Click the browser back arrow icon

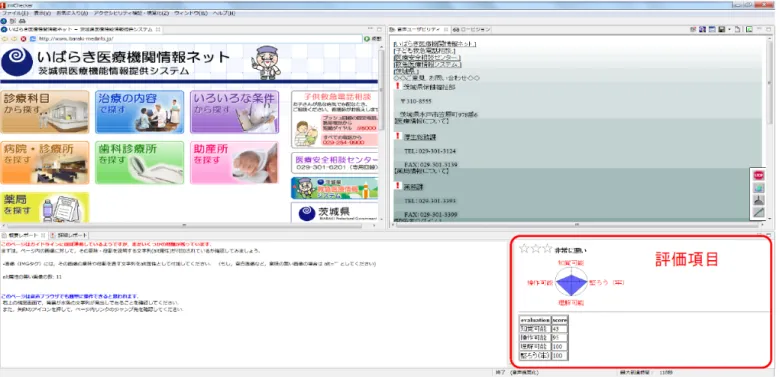5,39
